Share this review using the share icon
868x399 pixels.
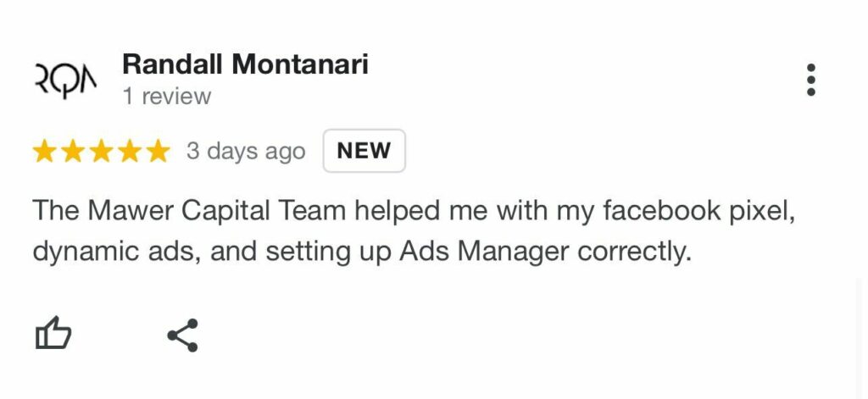tap(183, 335)
